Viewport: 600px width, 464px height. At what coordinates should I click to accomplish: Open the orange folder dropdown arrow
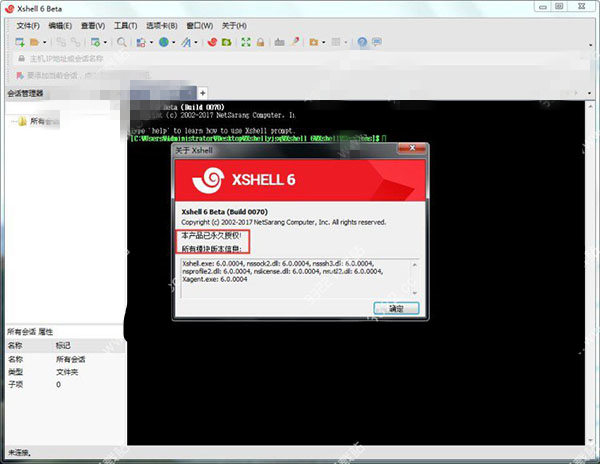[323, 42]
